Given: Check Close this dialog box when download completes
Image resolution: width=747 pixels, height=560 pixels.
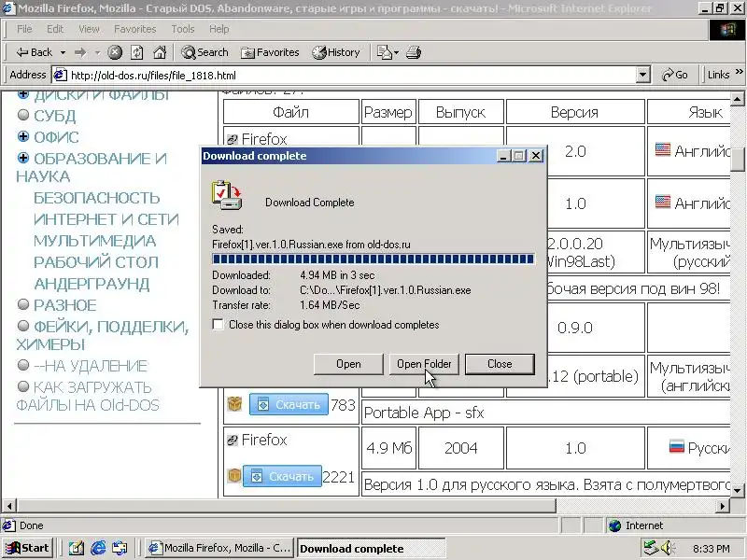Looking at the screenshot, I should click(218, 325).
